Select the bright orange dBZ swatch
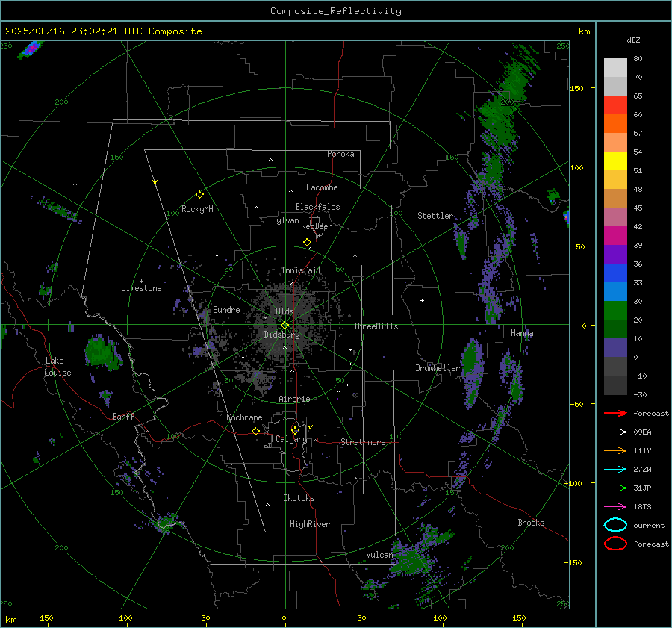 click(615, 124)
